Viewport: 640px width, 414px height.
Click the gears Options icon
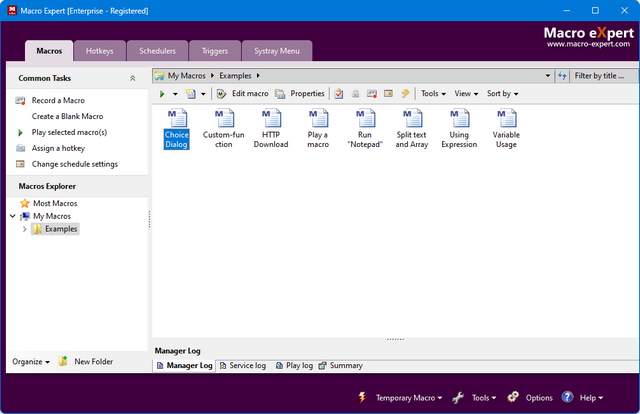[x=513, y=397]
